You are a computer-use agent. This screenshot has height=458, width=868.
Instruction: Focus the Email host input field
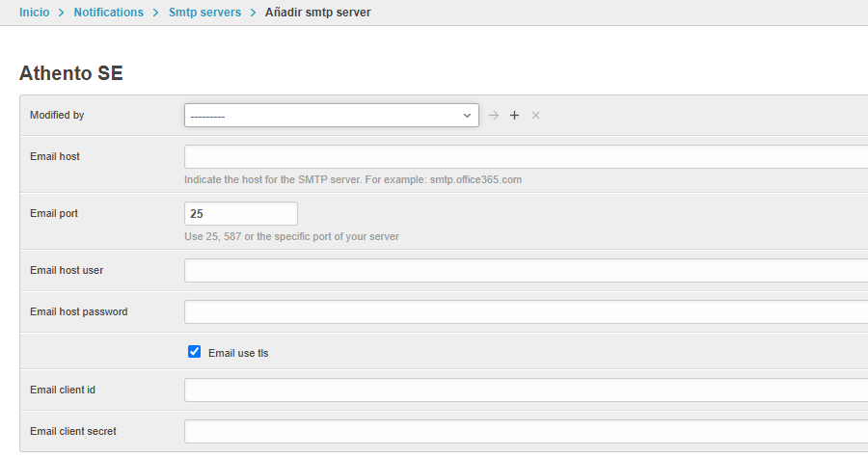(x=526, y=156)
